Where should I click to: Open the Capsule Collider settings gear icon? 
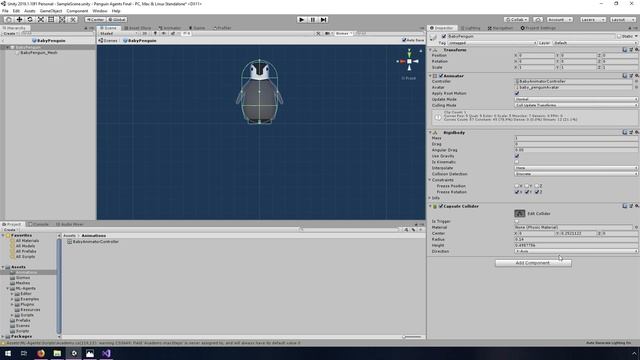click(x=636, y=206)
